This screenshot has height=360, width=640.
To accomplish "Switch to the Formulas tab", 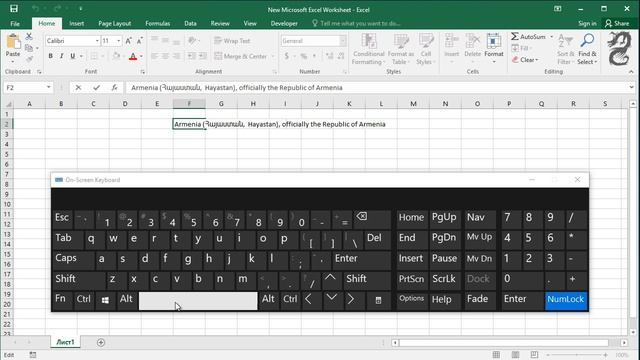I will [158, 23].
